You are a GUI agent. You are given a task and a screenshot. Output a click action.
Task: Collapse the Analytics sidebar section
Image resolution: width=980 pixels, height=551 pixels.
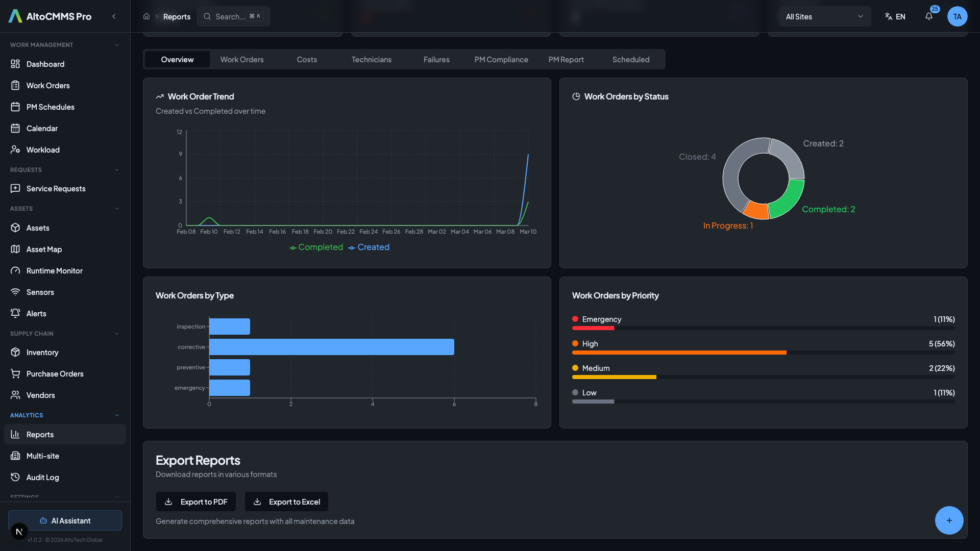coord(117,415)
